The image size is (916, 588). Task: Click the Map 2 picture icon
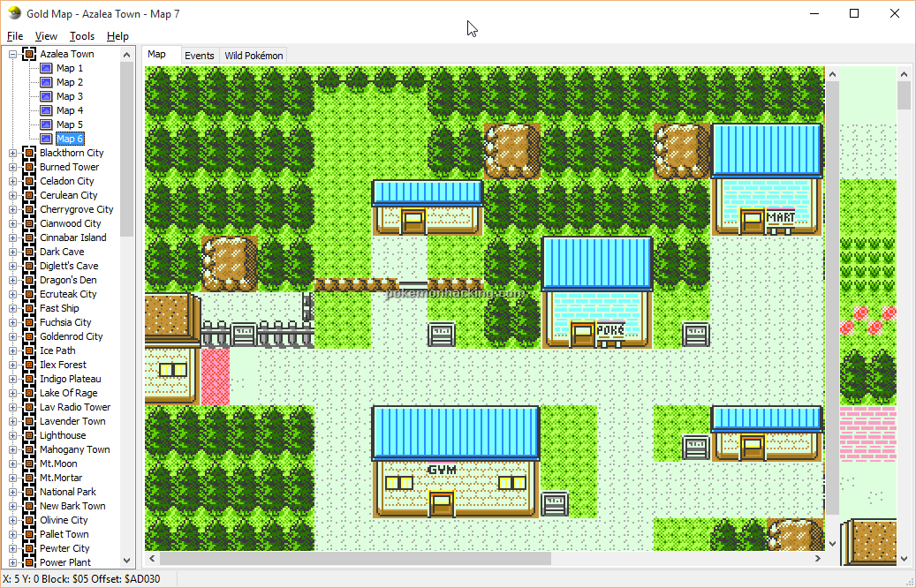point(46,82)
